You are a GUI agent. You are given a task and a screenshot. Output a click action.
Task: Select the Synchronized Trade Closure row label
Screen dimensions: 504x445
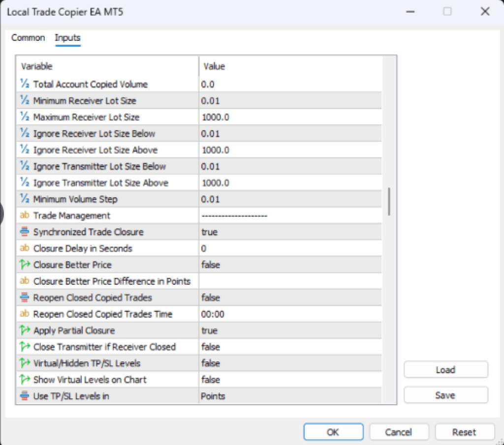[x=89, y=232]
